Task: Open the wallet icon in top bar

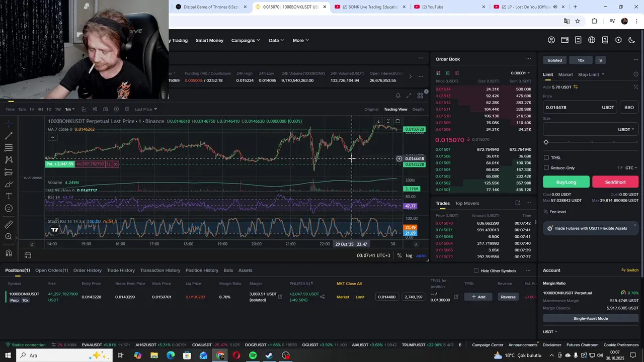Action: 565,40
